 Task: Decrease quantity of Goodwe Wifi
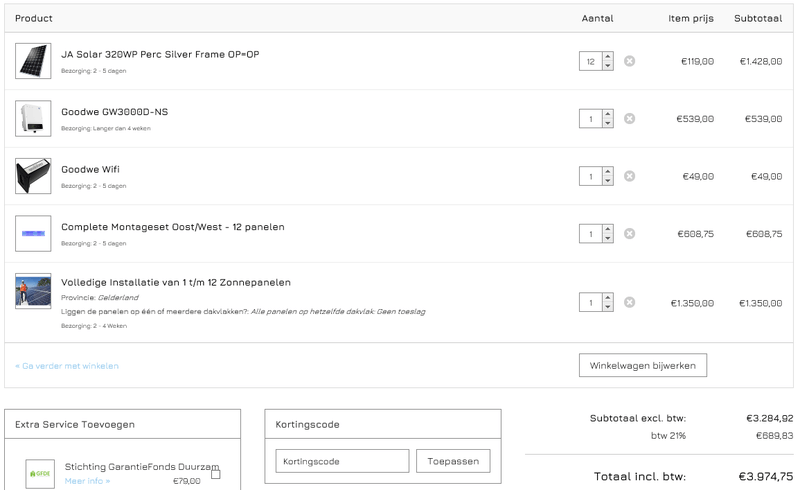608,181
